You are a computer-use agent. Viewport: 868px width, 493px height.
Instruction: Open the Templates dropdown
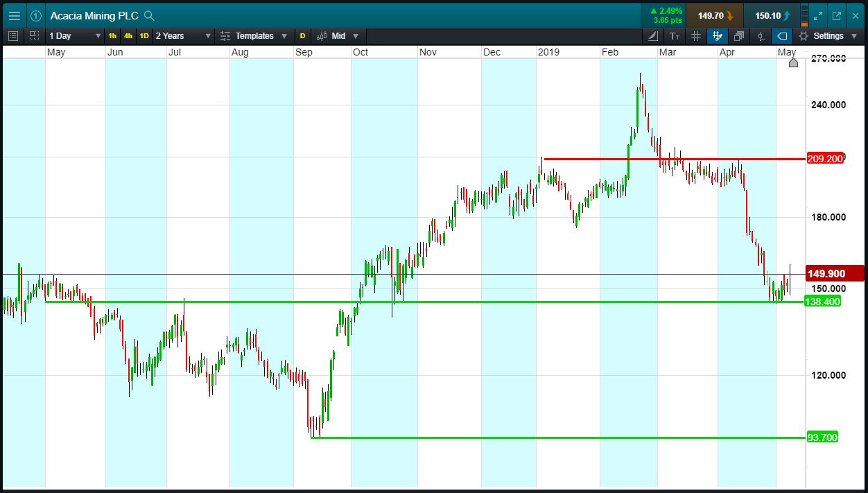[254, 36]
